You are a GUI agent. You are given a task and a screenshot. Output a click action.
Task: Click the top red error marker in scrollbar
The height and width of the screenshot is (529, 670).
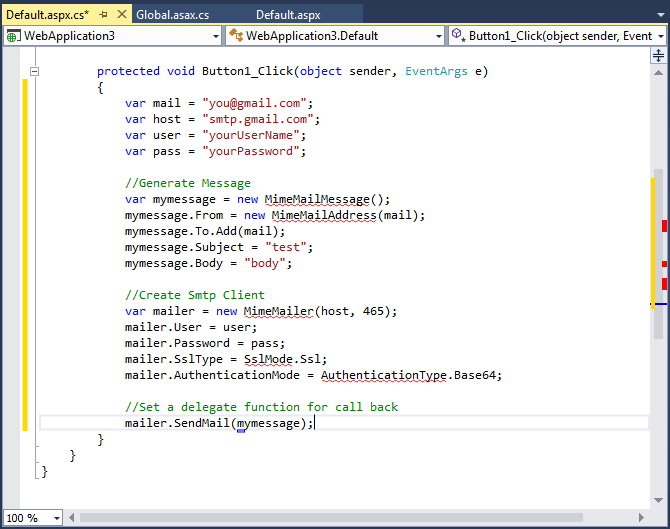[x=664, y=226]
